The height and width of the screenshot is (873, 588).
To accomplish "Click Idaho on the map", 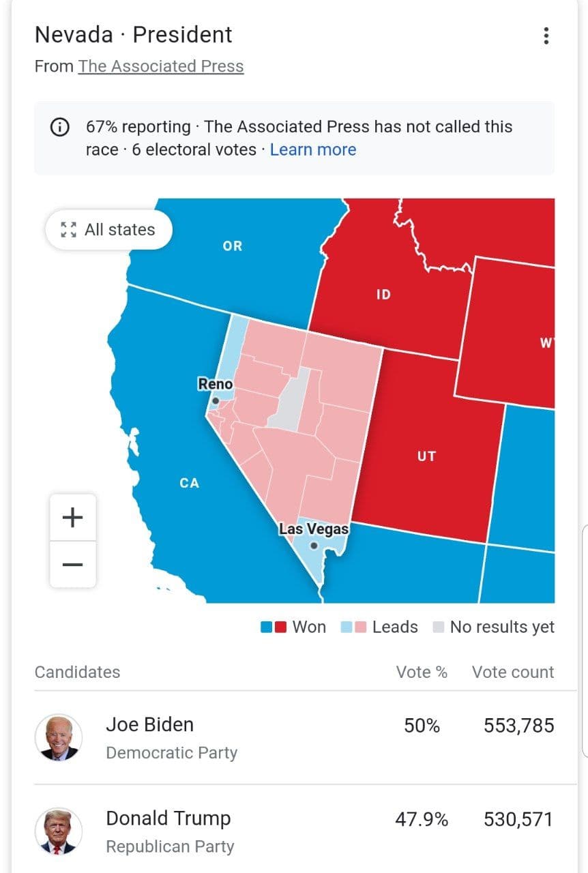I will 383,295.
